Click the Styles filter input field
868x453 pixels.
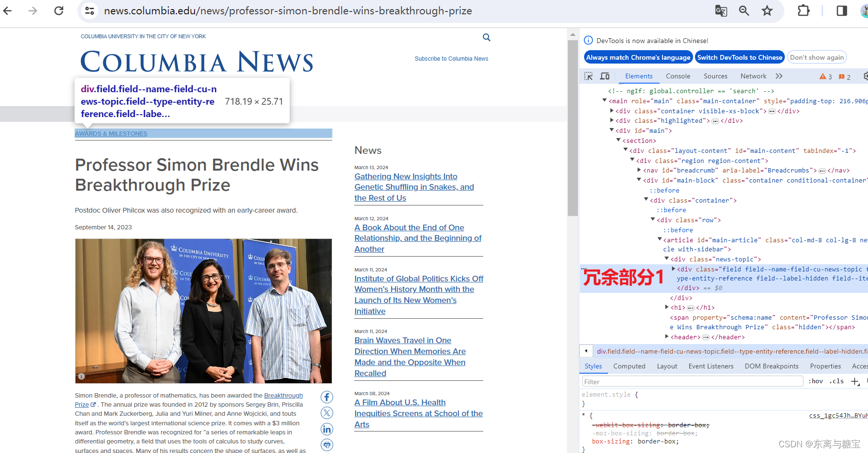coord(692,381)
